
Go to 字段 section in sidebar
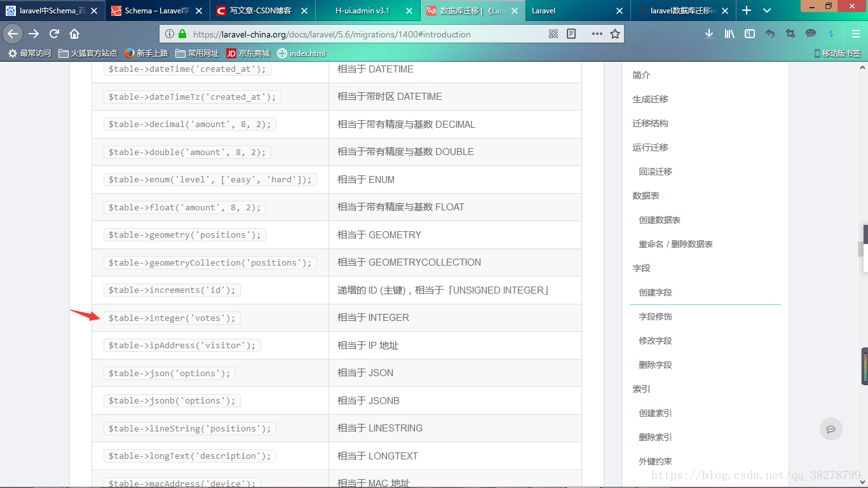pyautogui.click(x=641, y=268)
